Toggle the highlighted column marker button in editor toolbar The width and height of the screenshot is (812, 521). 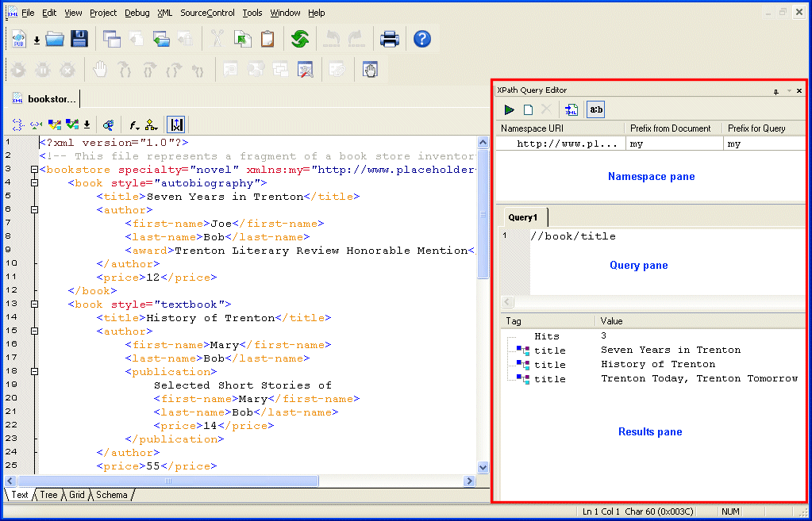click(176, 125)
